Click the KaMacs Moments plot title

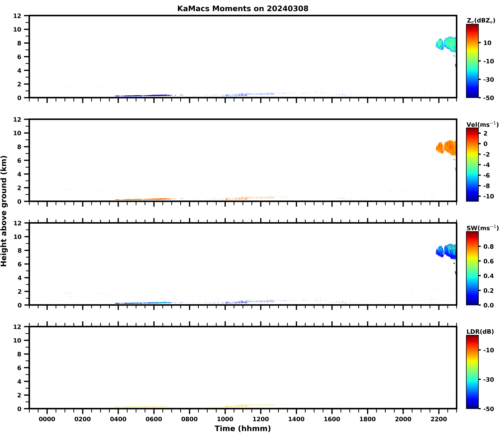(243, 9)
